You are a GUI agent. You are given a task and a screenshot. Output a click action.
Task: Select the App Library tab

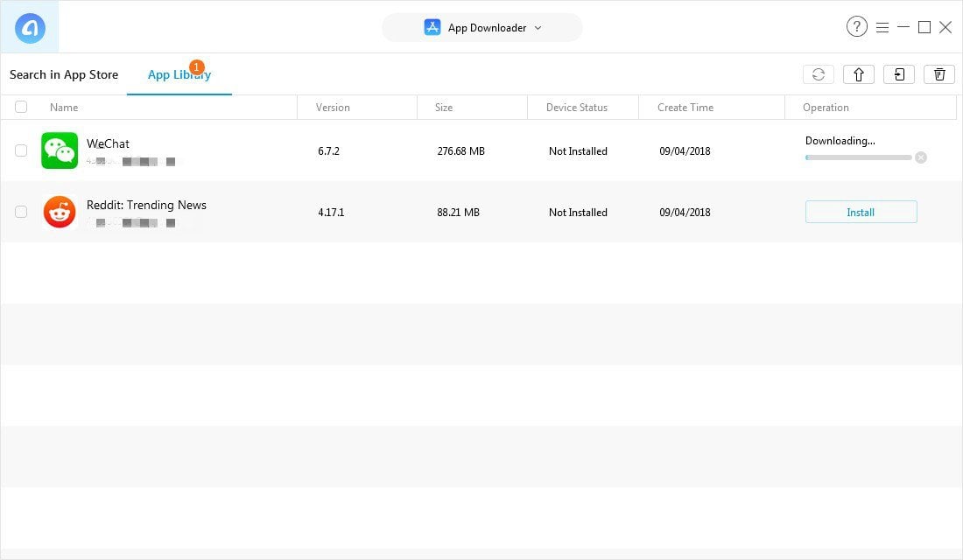(x=179, y=74)
